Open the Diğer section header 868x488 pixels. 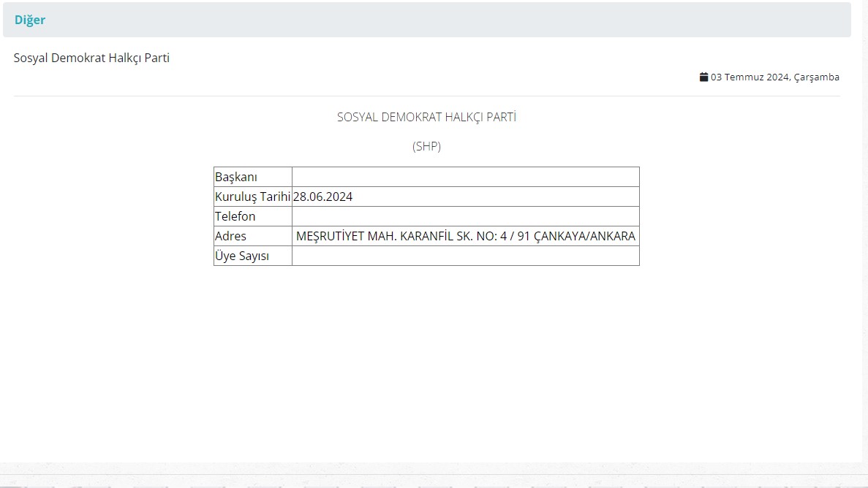(x=29, y=20)
